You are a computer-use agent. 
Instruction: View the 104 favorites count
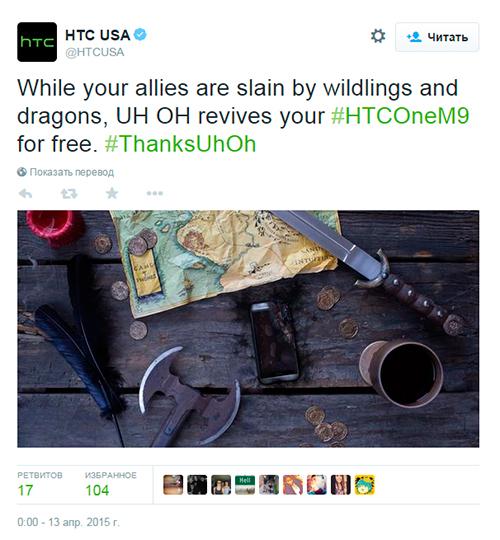click(97, 490)
